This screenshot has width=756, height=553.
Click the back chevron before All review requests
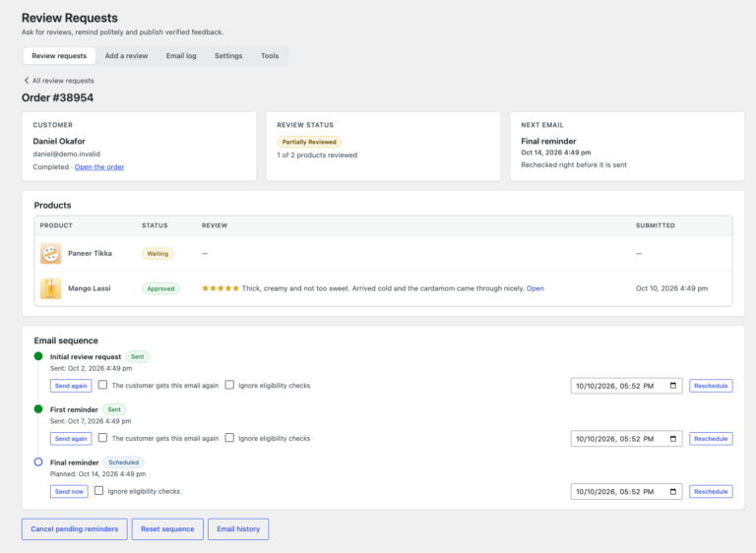[27, 81]
